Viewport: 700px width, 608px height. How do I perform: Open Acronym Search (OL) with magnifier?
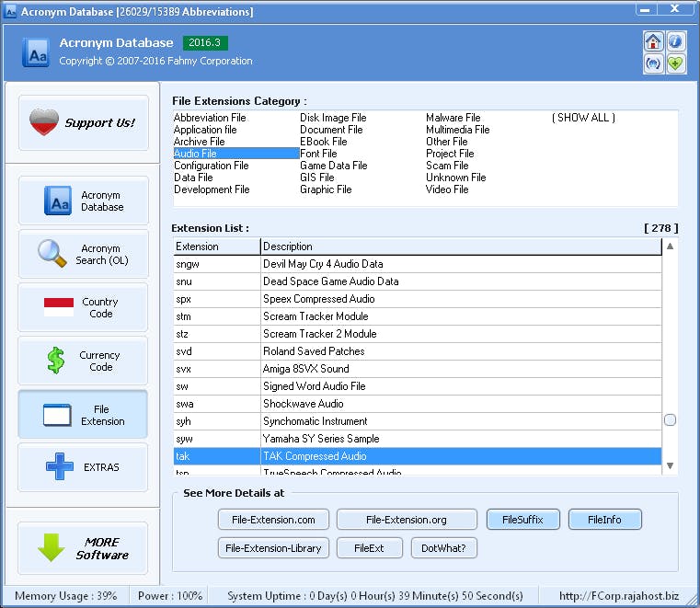[x=84, y=254]
